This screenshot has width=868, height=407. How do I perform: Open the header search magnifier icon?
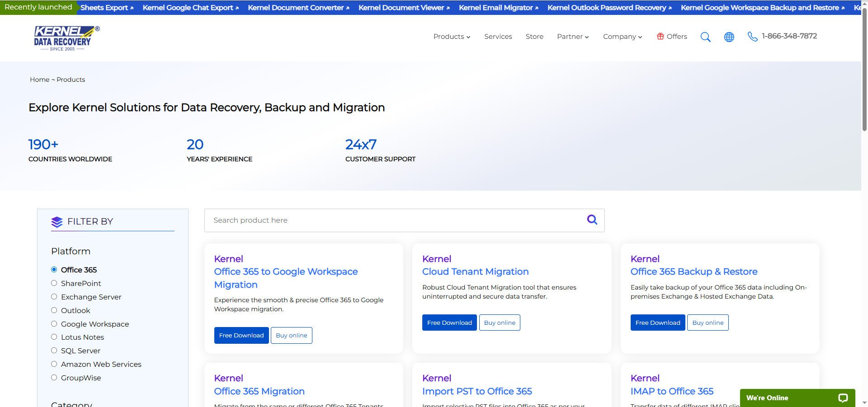pos(705,37)
